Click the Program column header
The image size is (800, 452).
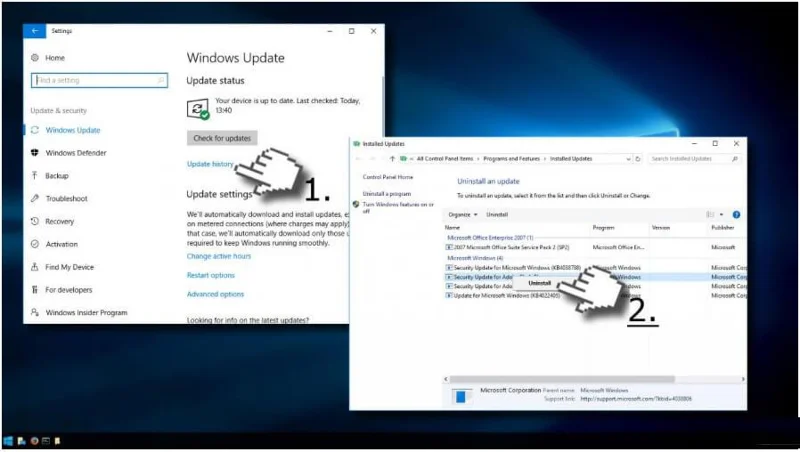click(604, 228)
